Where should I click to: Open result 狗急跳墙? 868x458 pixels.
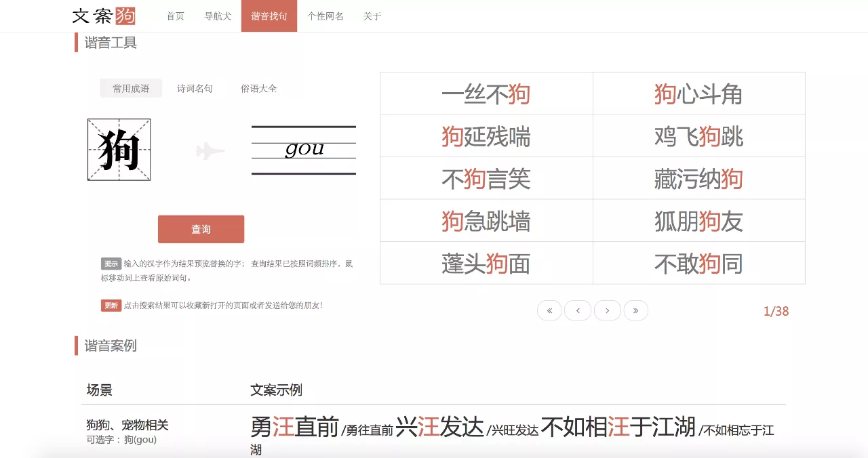486,222
